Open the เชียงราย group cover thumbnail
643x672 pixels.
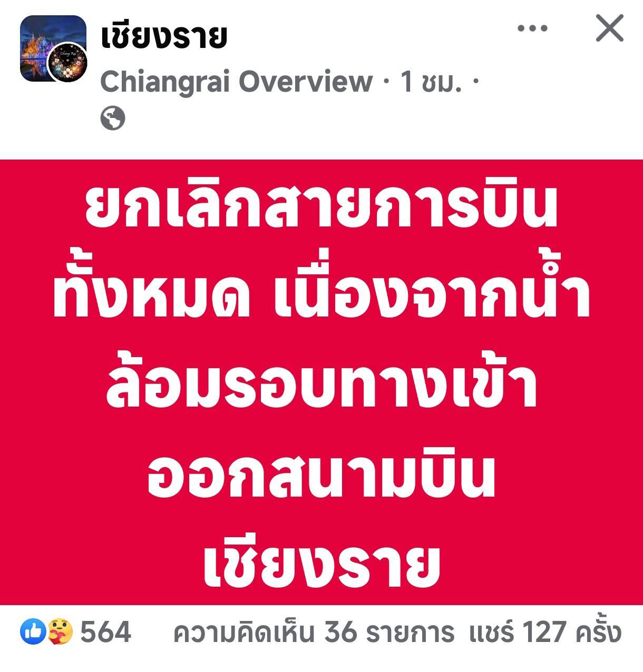tap(53, 48)
